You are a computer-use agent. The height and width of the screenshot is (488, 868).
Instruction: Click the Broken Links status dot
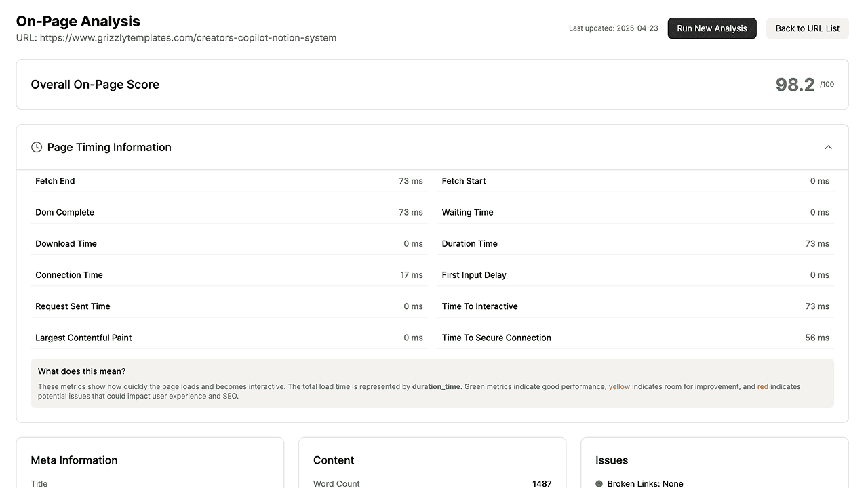point(599,484)
